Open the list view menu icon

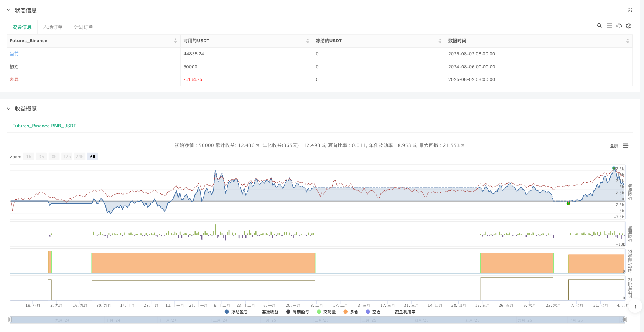click(x=609, y=26)
